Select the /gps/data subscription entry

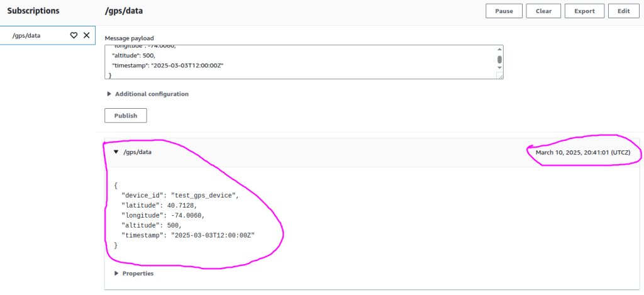pyautogui.click(x=26, y=36)
